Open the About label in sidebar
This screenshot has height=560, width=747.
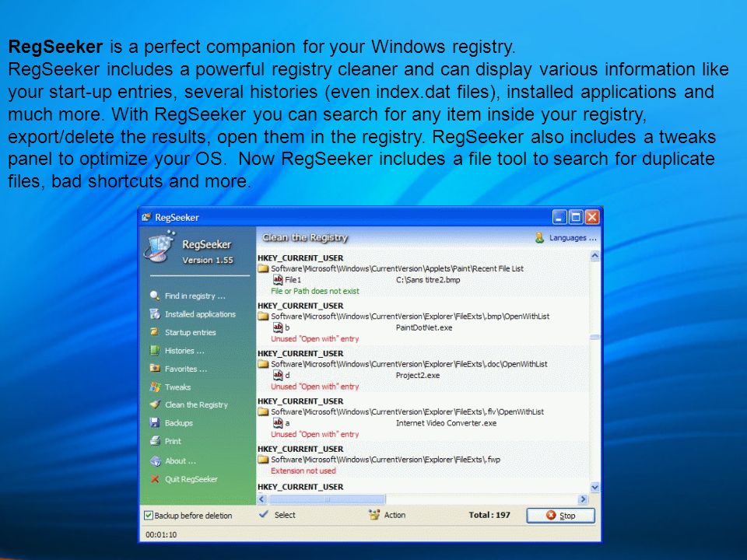(180, 461)
